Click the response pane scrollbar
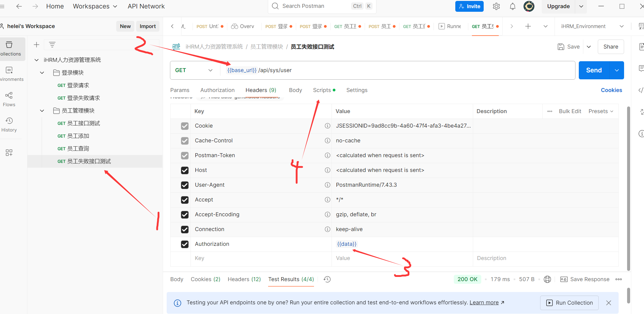This screenshot has height=314, width=644. coord(629,296)
